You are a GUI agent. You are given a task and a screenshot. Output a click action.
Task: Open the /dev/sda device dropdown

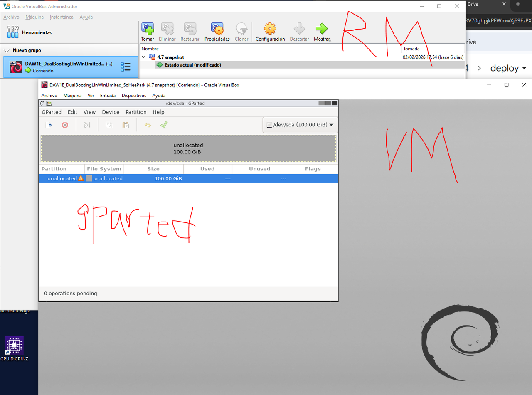(x=300, y=124)
